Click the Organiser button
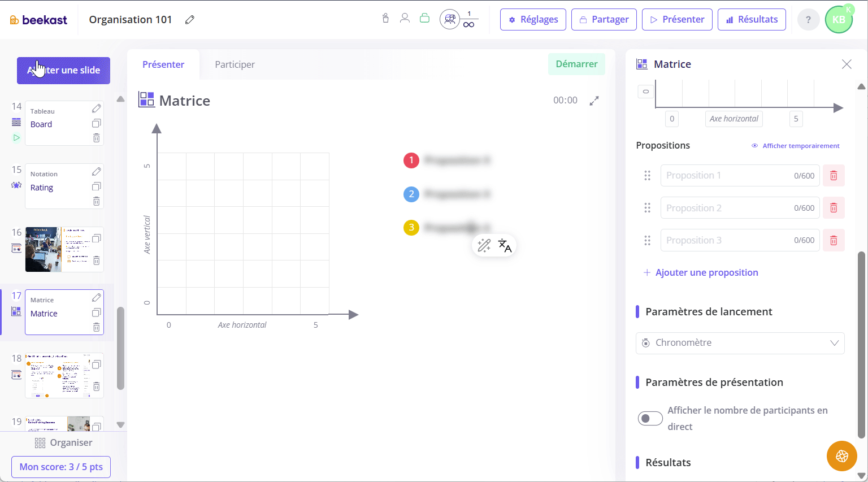Screen dimensions: 868x482 point(63,443)
